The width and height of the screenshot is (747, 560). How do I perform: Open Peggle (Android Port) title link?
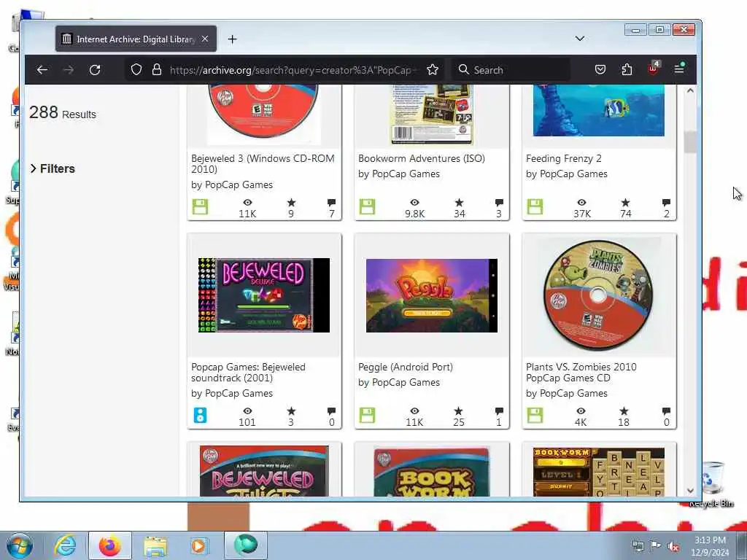[x=406, y=367]
